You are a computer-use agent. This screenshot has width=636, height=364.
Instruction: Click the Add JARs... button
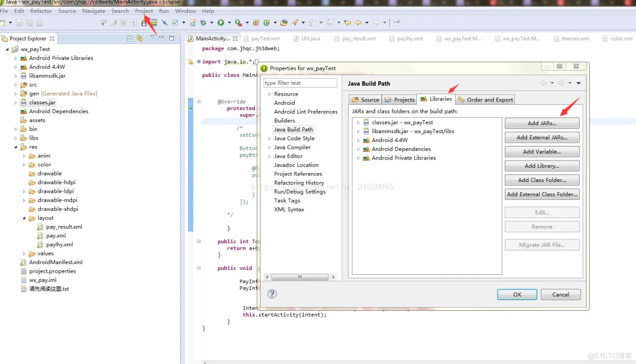pos(542,123)
